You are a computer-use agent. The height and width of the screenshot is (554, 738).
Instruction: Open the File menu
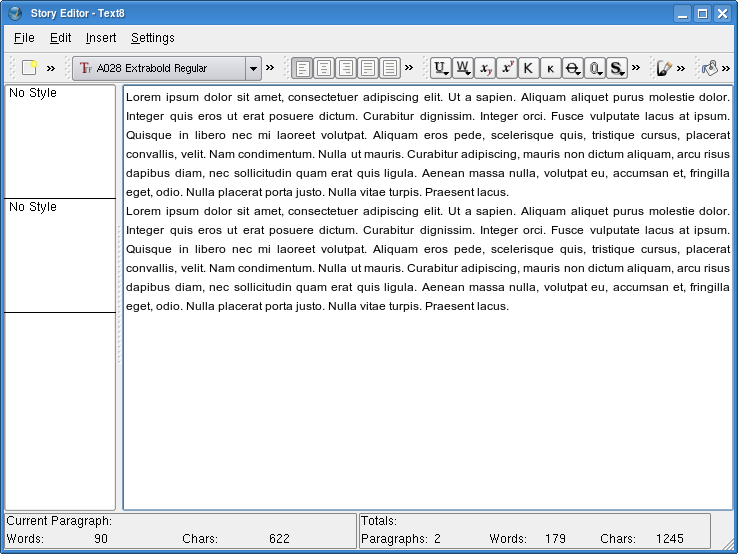(24, 38)
